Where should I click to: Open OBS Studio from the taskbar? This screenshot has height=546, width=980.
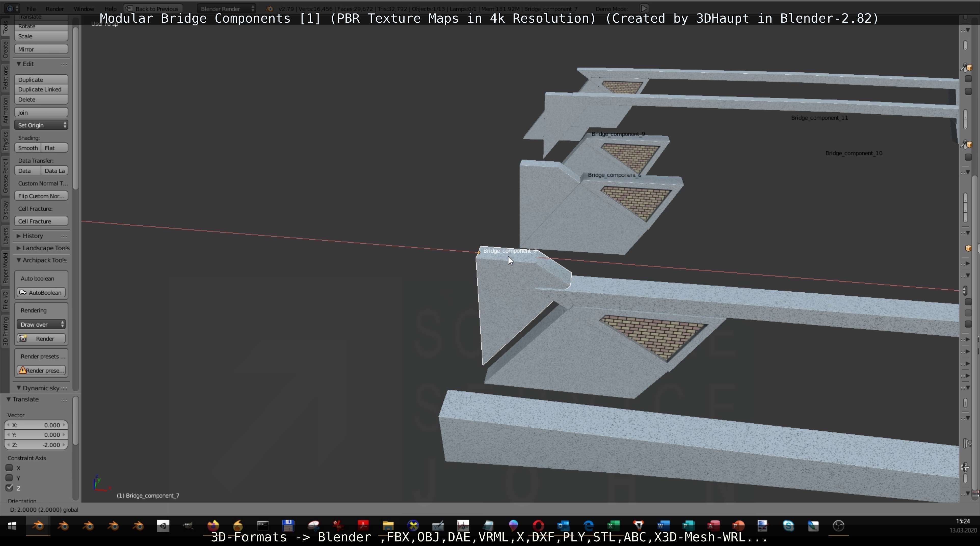(839, 526)
